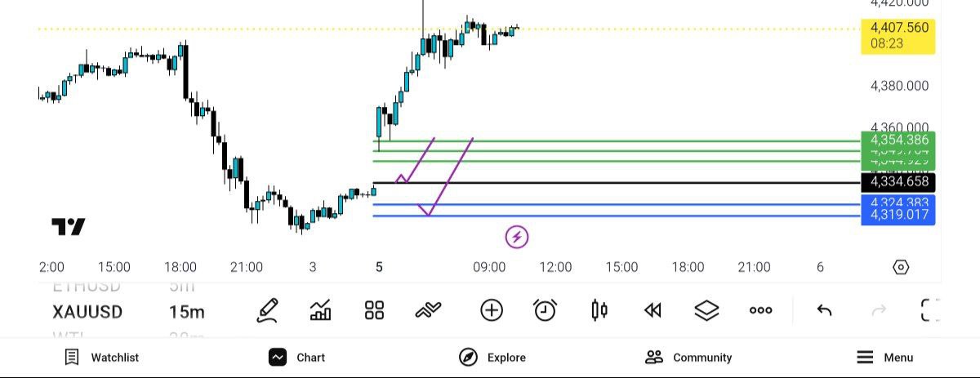
Task: Select the yellow current price label 4,407.560
Action: [x=898, y=35]
